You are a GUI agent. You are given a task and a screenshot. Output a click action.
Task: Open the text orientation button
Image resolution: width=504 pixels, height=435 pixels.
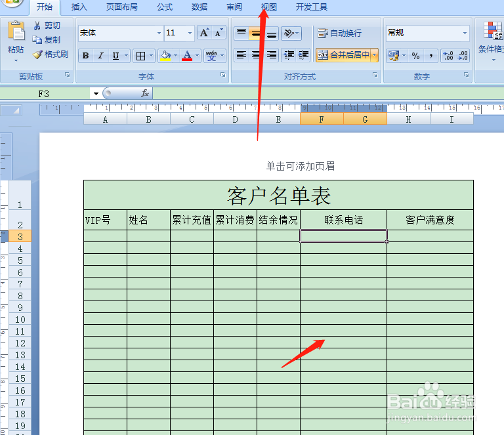click(x=291, y=33)
